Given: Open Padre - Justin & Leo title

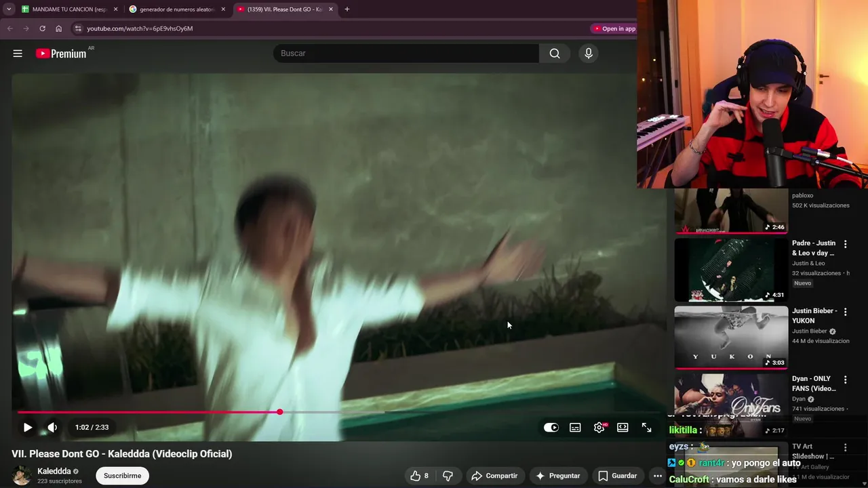Looking at the screenshot, I should coord(814,248).
